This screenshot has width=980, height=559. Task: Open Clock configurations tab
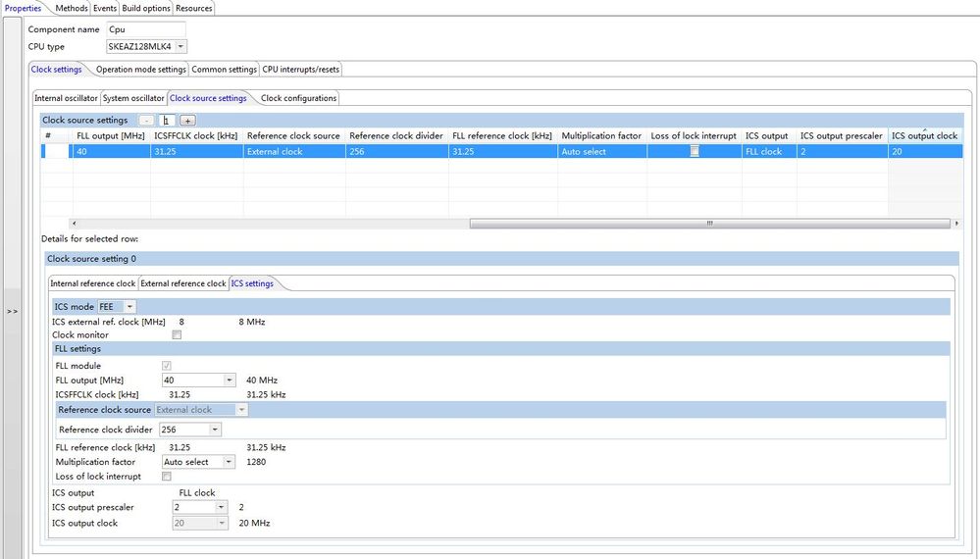(x=299, y=98)
